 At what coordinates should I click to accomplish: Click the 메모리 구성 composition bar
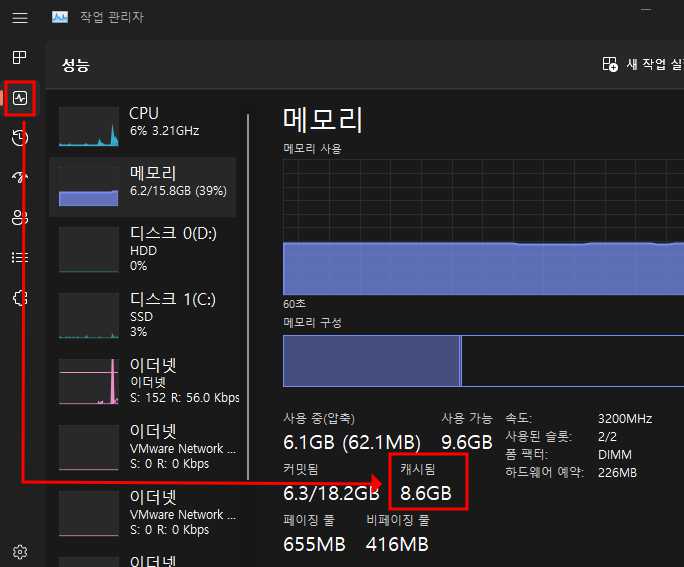pyautogui.click(x=483, y=361)
